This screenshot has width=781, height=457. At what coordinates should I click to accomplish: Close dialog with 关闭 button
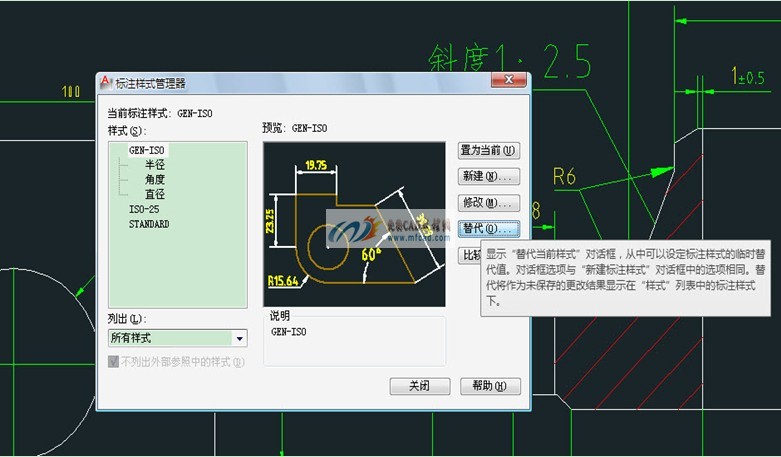click(x=420, y=386)
